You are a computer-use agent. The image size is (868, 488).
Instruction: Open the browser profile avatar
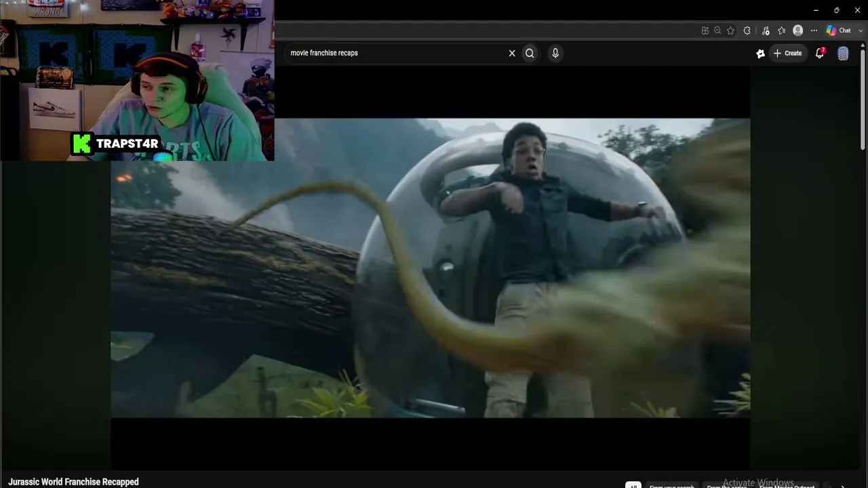pyautogui.click(x=798, y=30)
